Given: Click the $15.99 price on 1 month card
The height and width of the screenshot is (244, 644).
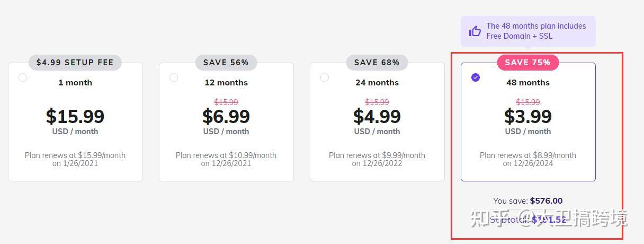Looking at the screenshot, I should pyautogui.click(x=75, y=116).
